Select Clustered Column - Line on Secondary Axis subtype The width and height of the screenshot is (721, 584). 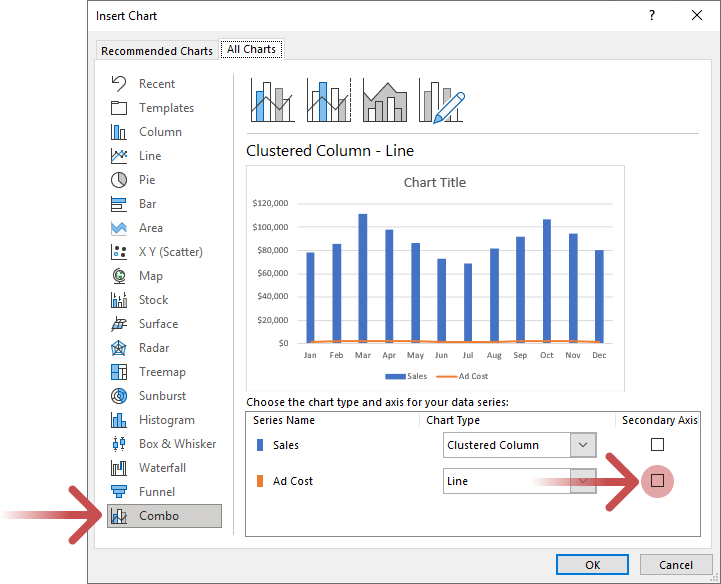[x=329, y=100]
